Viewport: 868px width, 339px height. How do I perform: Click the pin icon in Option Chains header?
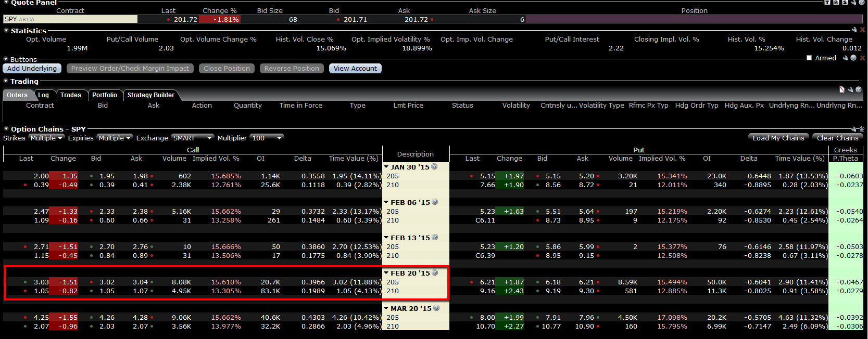[862, 128]
